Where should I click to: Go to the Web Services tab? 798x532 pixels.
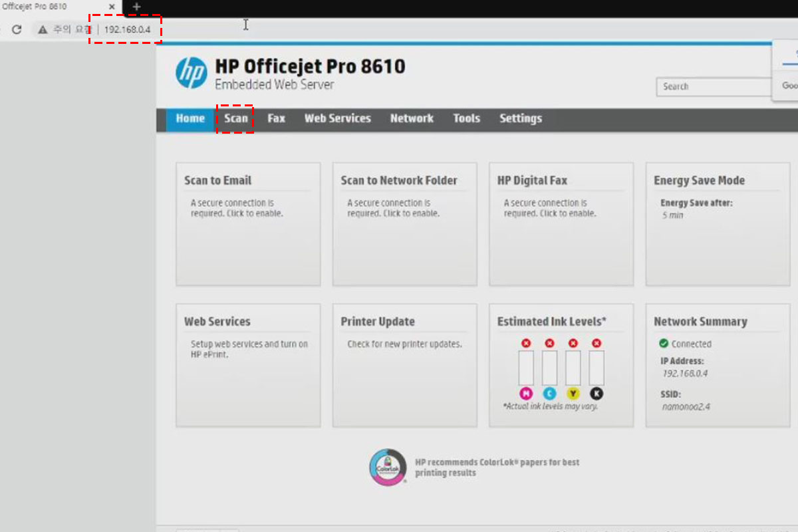tap(338, 118)
